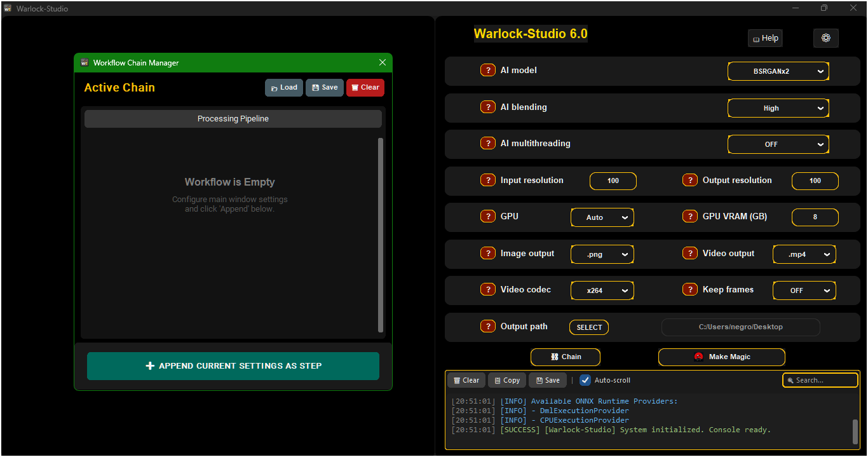Click the Input resolution help question icon
This screenshot has width=868, height=457.
(488, 181)
